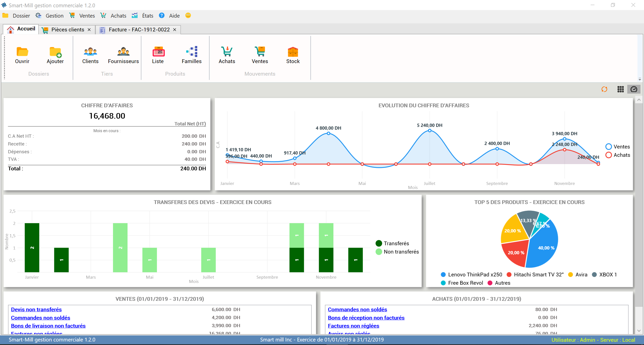644x345 pixels.
Task: Click the 4 800,00 DH data point
Action: 329,133
